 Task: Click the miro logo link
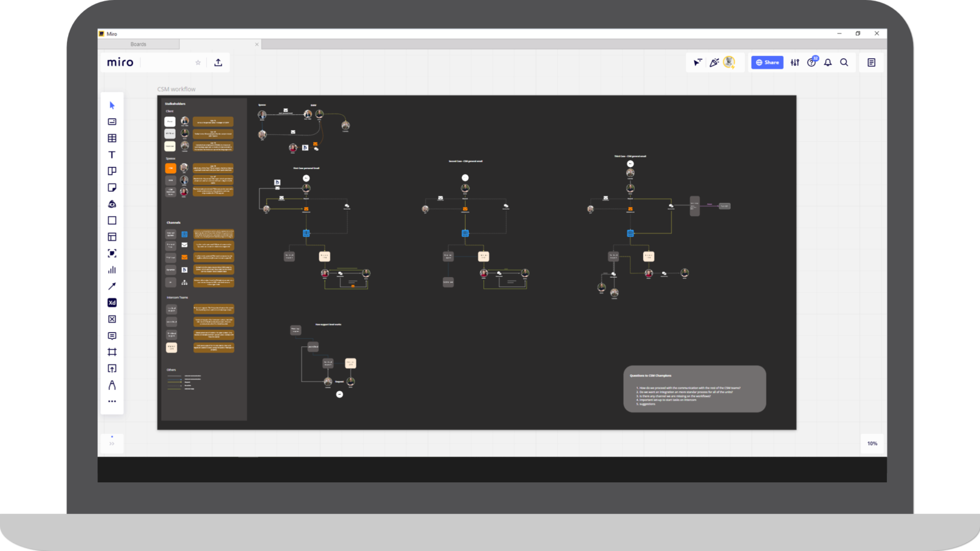coord(120,63)
